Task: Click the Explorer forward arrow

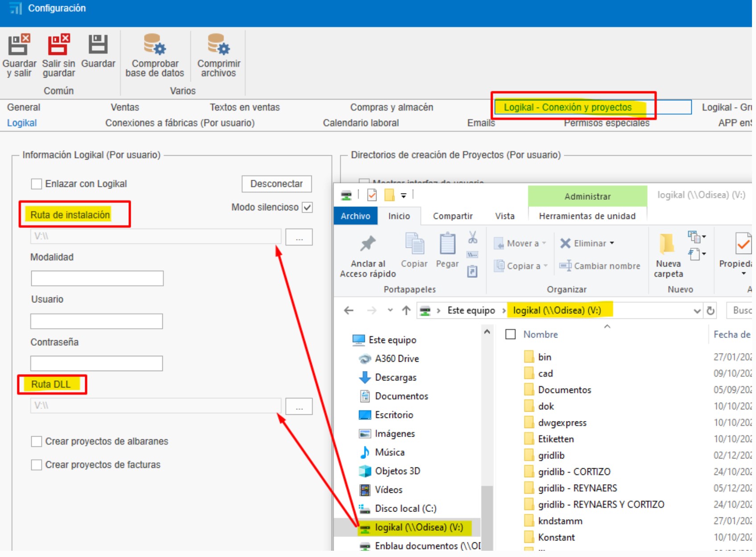Action: (372, 311)
